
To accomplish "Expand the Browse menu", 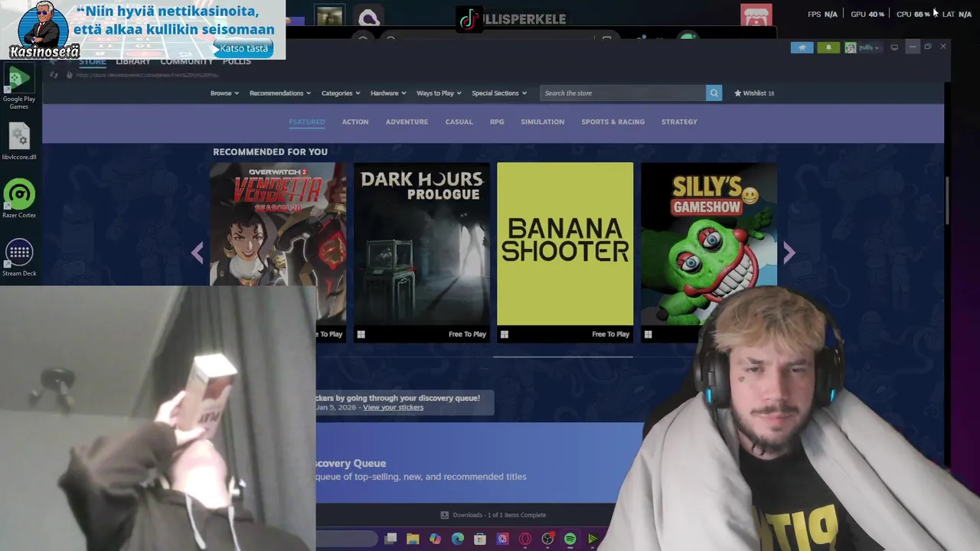I will [224, 93].
